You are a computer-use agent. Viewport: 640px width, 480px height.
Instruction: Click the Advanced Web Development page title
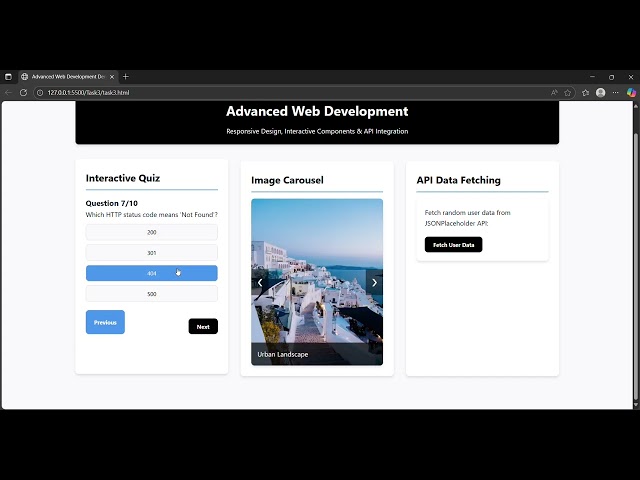[x=317, y=111]
